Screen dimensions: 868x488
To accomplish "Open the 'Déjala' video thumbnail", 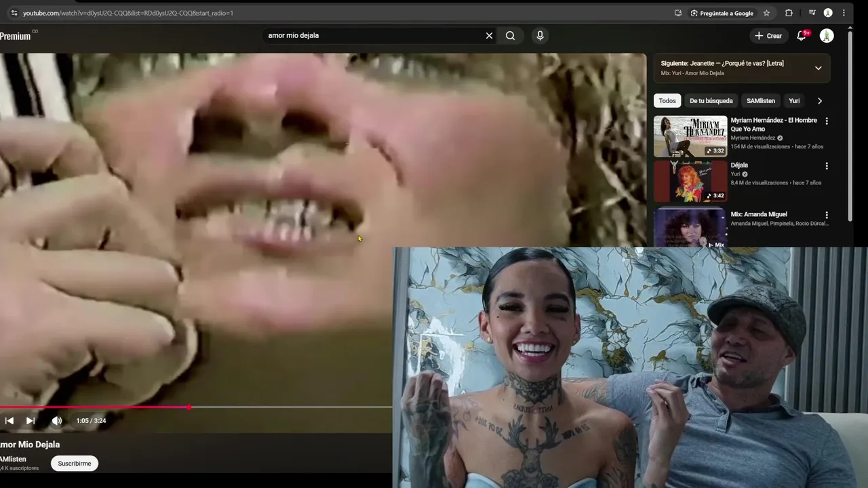I will [x=690, y=181].
